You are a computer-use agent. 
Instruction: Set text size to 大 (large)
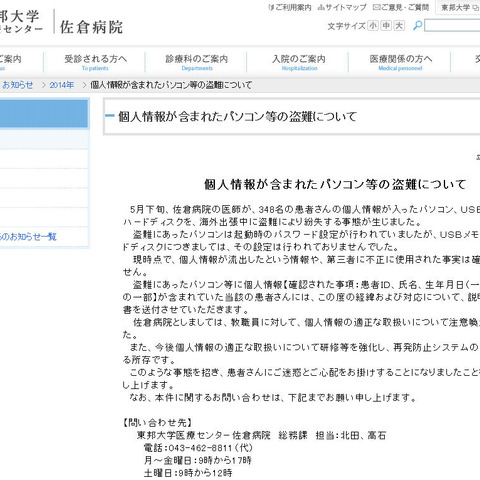[399, 26]
